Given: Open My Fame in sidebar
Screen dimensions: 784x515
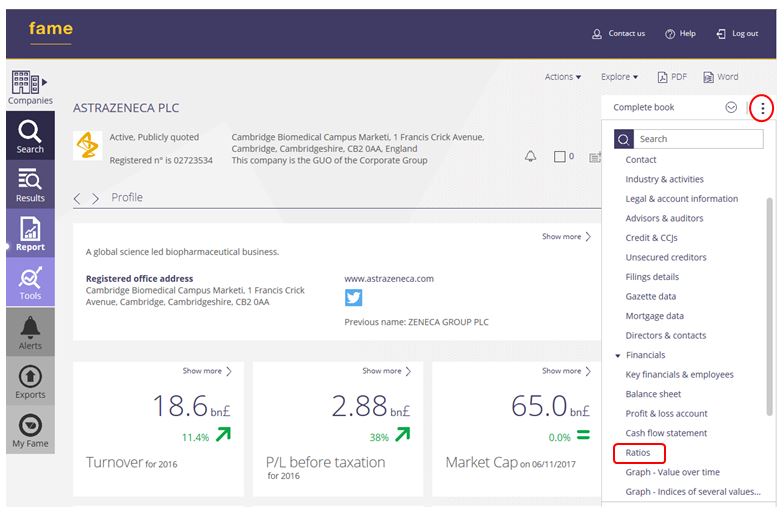Looking at the screenshot, I should click(x=30, y=431).
